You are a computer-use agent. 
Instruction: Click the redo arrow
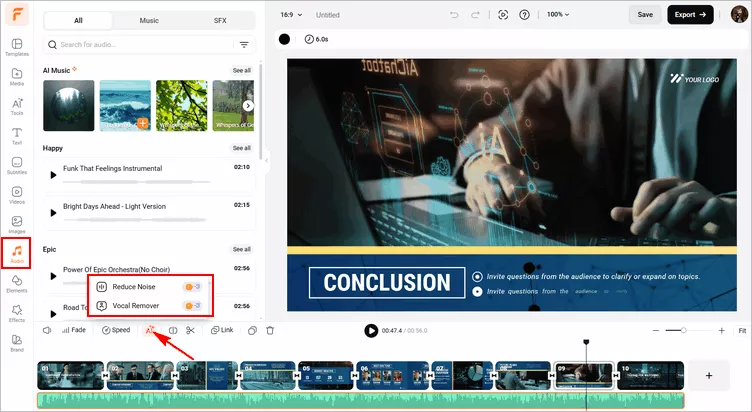475,15
